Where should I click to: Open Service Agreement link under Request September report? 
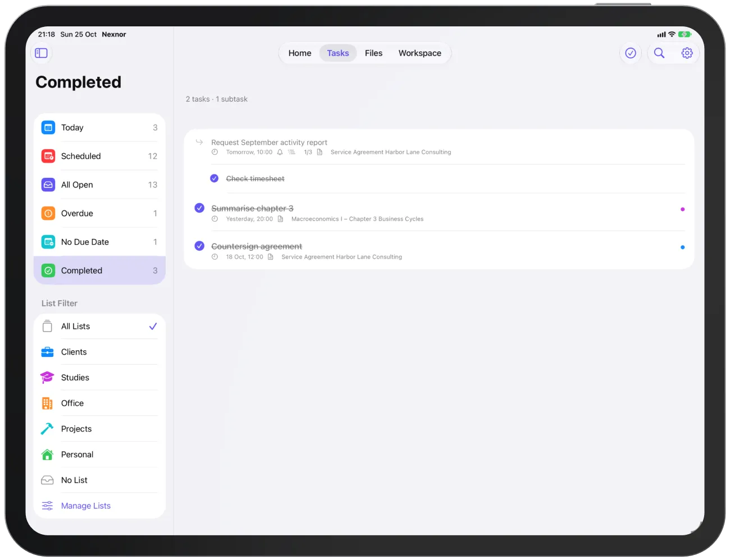point(391,152)
